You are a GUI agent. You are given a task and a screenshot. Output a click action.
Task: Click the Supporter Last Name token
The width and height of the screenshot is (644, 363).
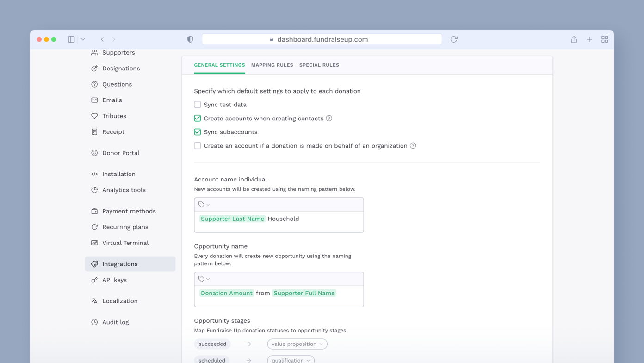click(232, 219)
